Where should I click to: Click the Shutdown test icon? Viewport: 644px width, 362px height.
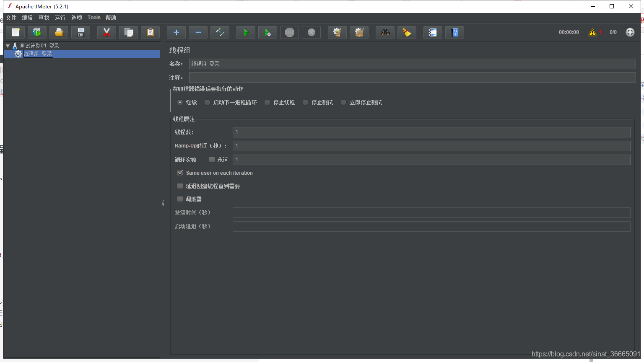coord(312,32)
